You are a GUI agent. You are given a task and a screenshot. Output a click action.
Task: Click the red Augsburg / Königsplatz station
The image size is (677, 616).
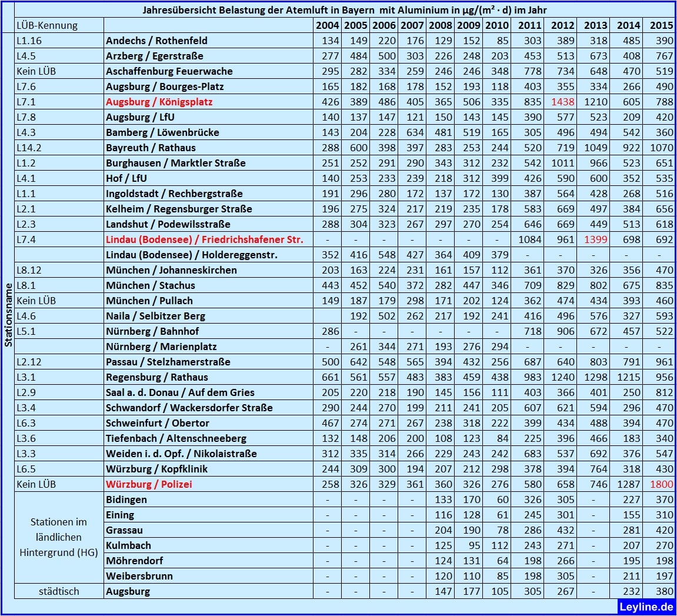click(x=159, y=102)
